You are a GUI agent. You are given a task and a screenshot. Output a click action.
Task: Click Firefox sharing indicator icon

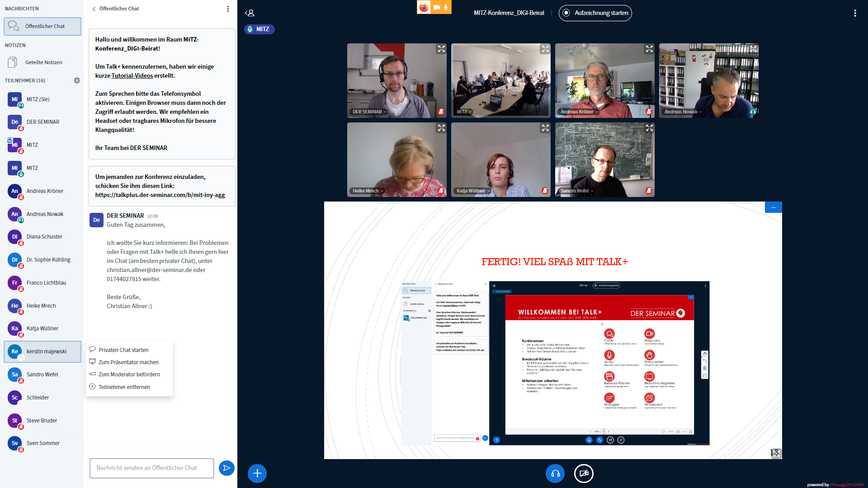(424, 7)
